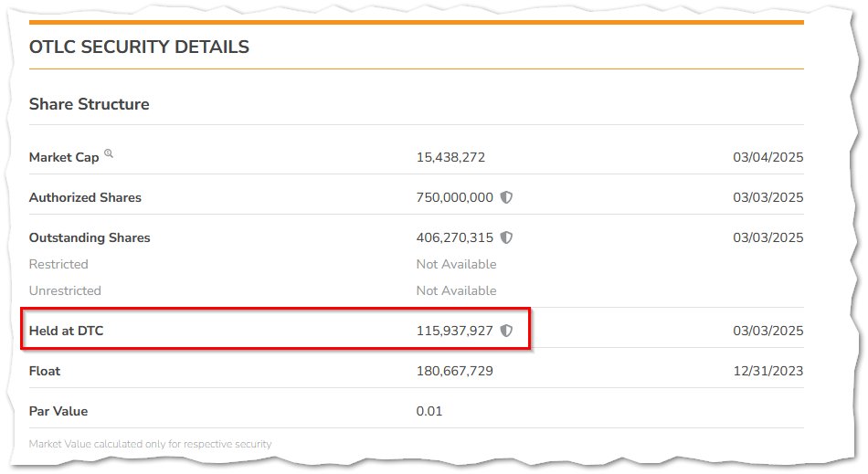Select the value 115,937,927
The height and width of the screenshot is (474, 868).
pyautogui.click(x=454, y=331)
